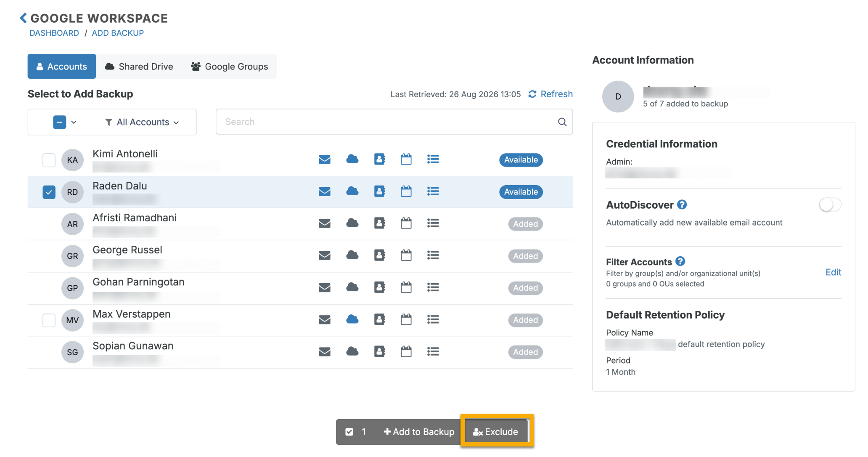Click tasks list icon for Sopian Gunawan
The height and width of the screenshot is (457, 868).
click(433, 351)
